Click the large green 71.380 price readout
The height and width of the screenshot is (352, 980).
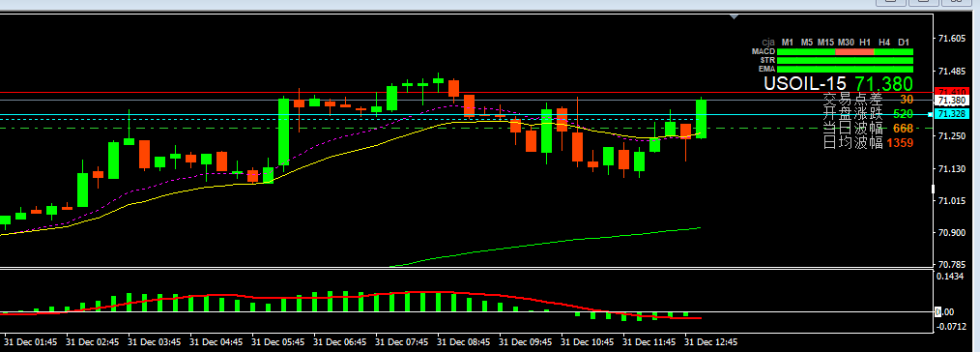pyautogui.click(x=883, y=84)
